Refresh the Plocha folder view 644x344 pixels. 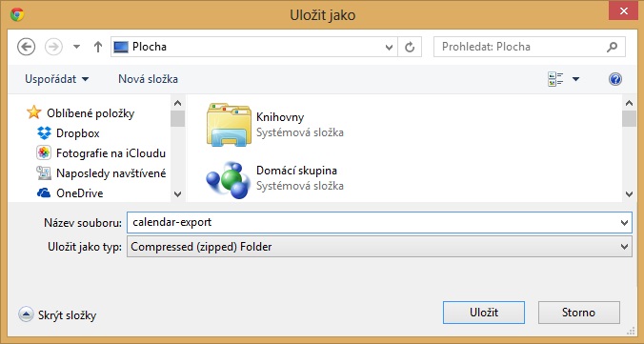410,48
